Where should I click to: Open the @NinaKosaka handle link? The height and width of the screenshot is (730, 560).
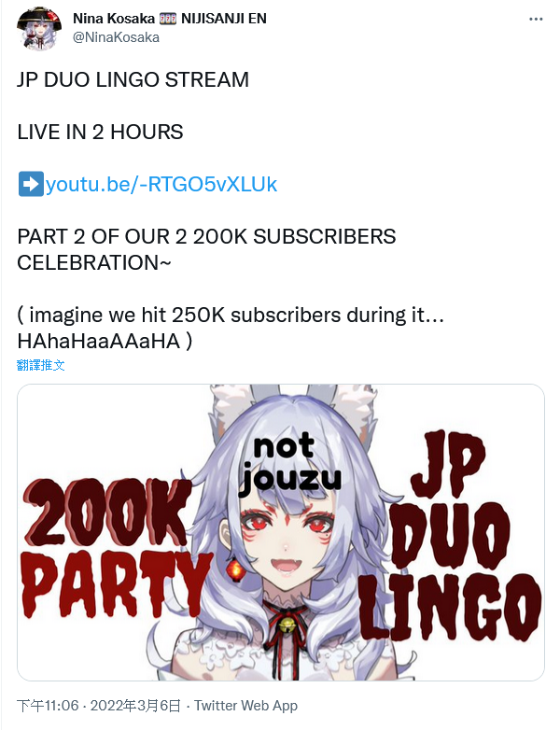[116, 37]
